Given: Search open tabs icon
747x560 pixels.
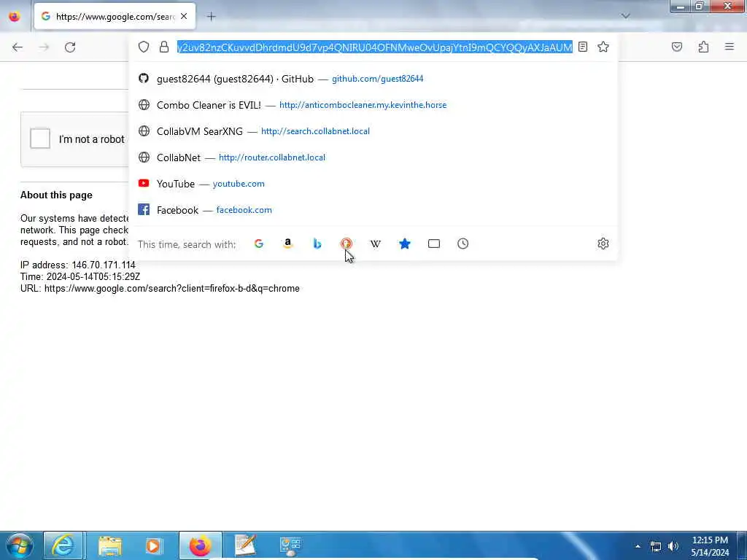Looking at the screenshot, I should [434, 244].
